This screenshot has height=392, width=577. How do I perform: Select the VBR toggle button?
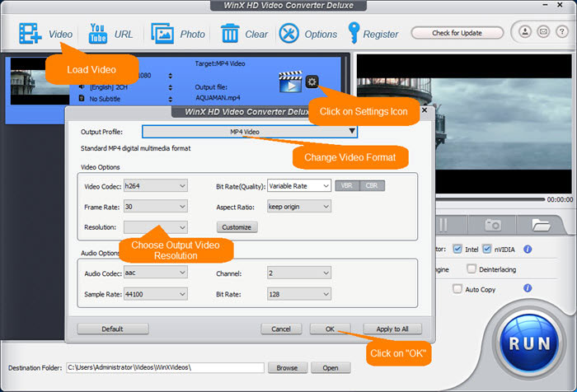(347, 185)
